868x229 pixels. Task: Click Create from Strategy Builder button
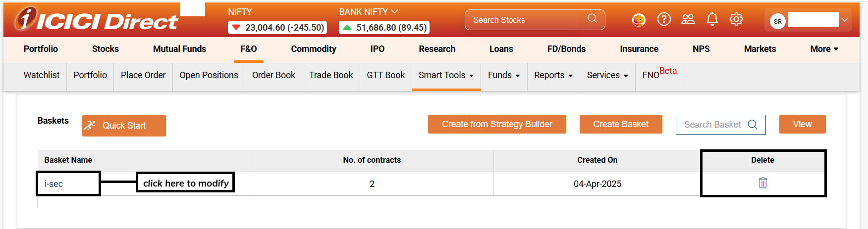[x=497, y=124]
